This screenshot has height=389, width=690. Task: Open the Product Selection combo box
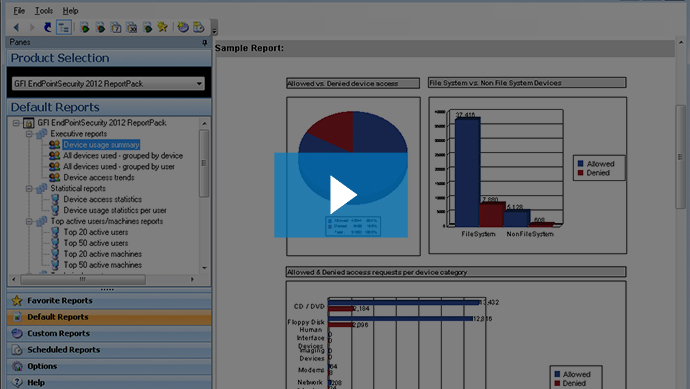[x=108, y=84]
